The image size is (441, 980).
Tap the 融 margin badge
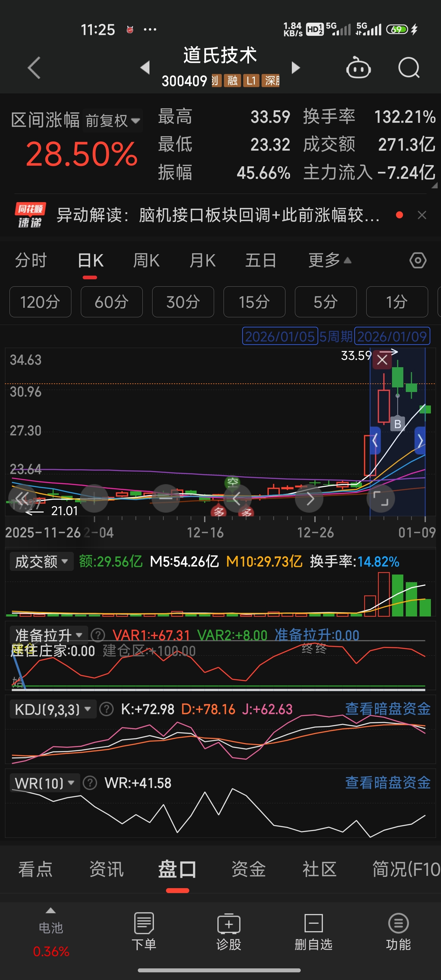[x=232, y=81]
